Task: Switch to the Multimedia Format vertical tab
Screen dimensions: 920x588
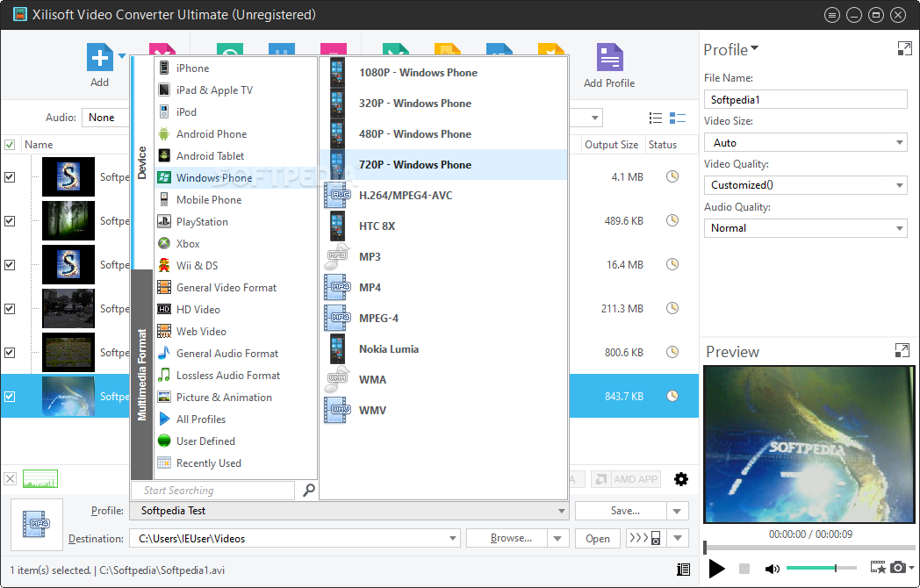Action: coord(142,375)
